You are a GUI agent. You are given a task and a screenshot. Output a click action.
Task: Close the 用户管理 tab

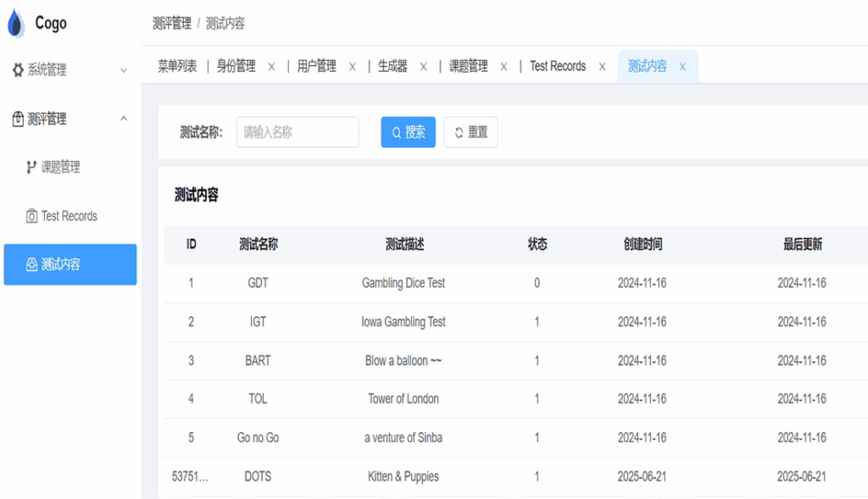[352, 67]
